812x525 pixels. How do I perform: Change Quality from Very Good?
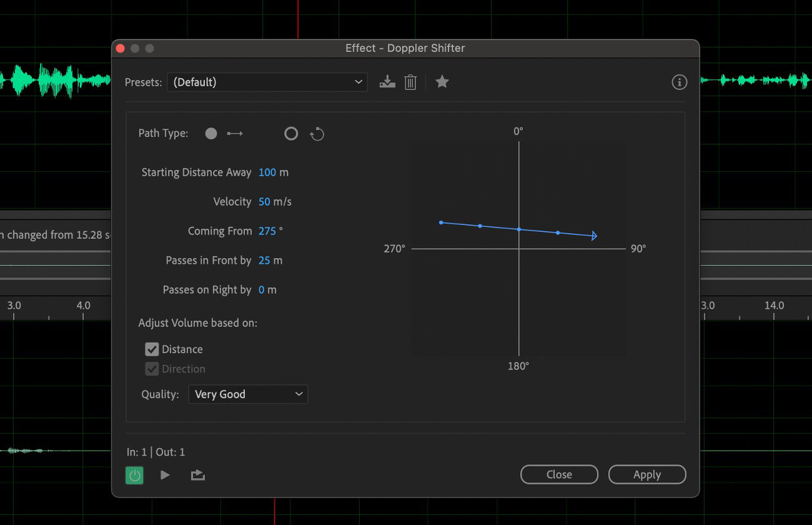pyautogui.click(x=248, y=394)
